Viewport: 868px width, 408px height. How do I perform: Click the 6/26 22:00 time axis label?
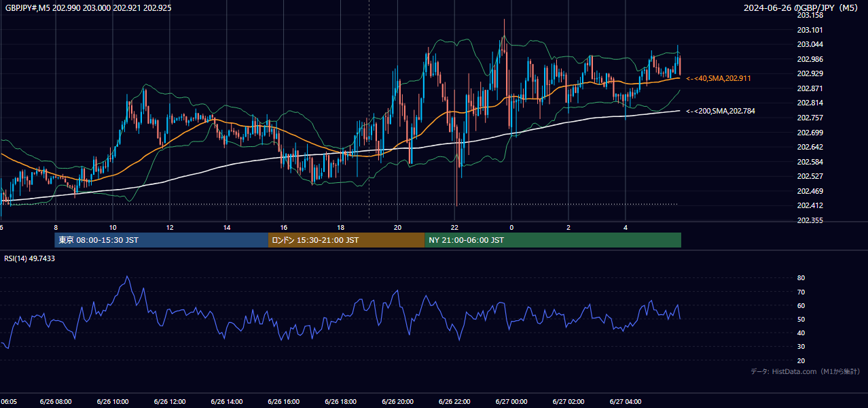click(x=455, y=402)
